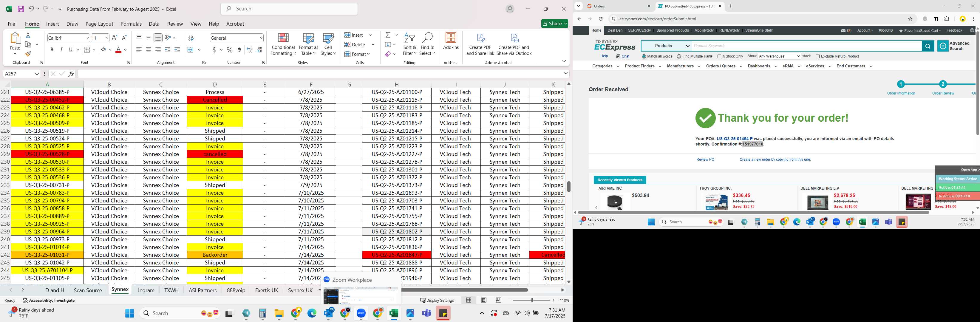Select Find Multiple Part# radio button
The width and height of the screenshot is (980, 322).
pos(679,56)
